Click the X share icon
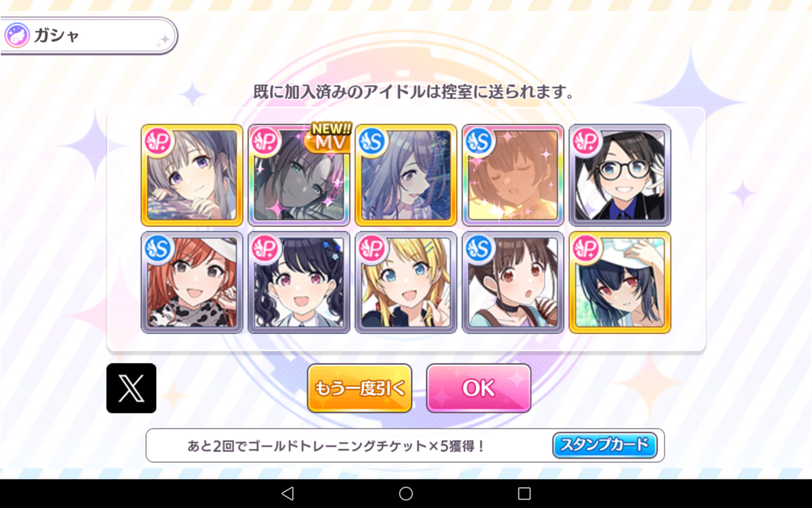The image size is (812, 508). click(131, 388)
